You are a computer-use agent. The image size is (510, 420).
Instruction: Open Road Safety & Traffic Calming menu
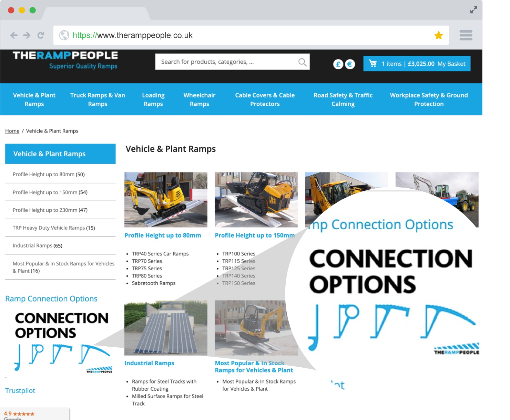click(343, 99)
